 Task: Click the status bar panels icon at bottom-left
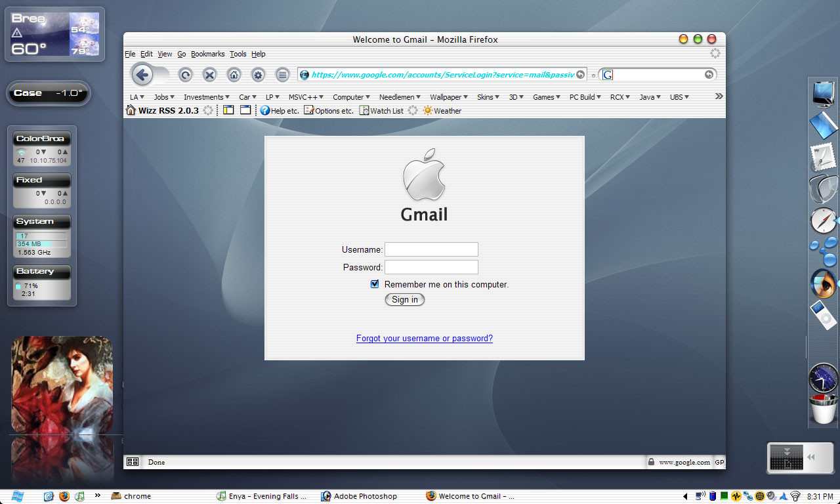click(x=133, y=462)
